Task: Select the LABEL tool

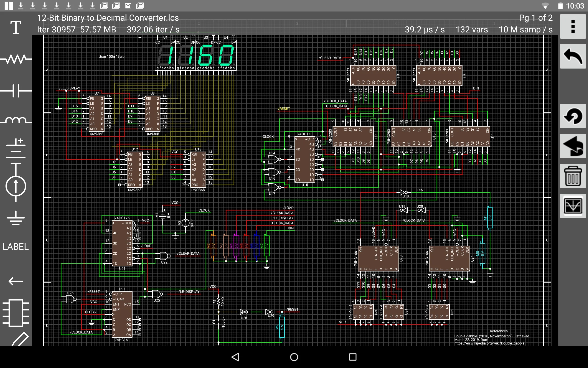Action: click(16, 247)
